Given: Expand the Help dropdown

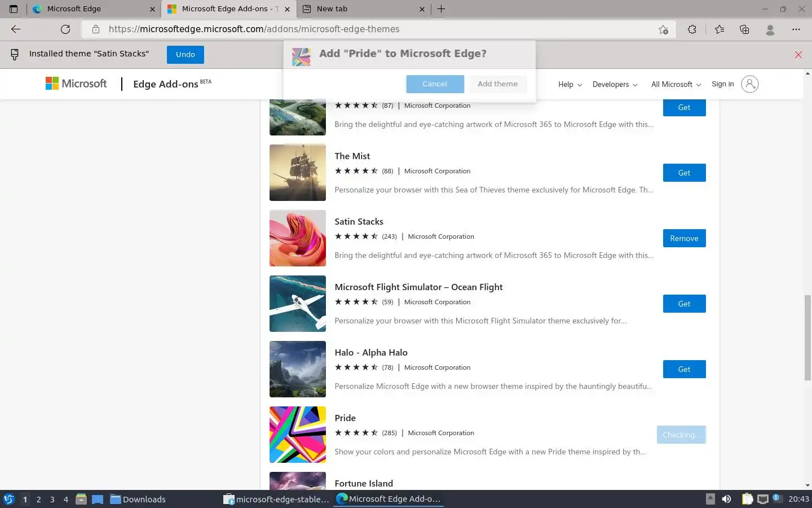Looking at the screenshot, I should click(570, 84).
